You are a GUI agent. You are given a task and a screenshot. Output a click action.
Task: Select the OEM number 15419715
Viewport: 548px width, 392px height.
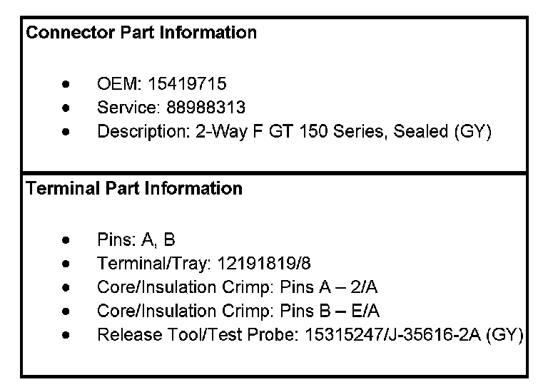(187, 84)
